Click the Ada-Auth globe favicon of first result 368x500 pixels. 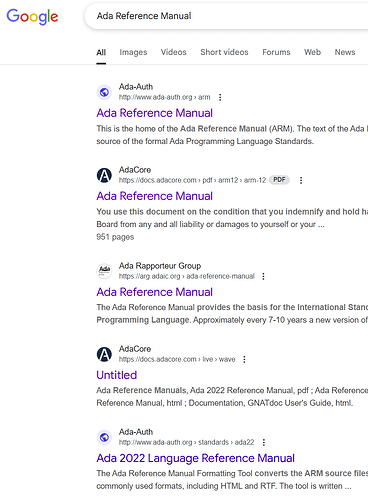(104, 92)
